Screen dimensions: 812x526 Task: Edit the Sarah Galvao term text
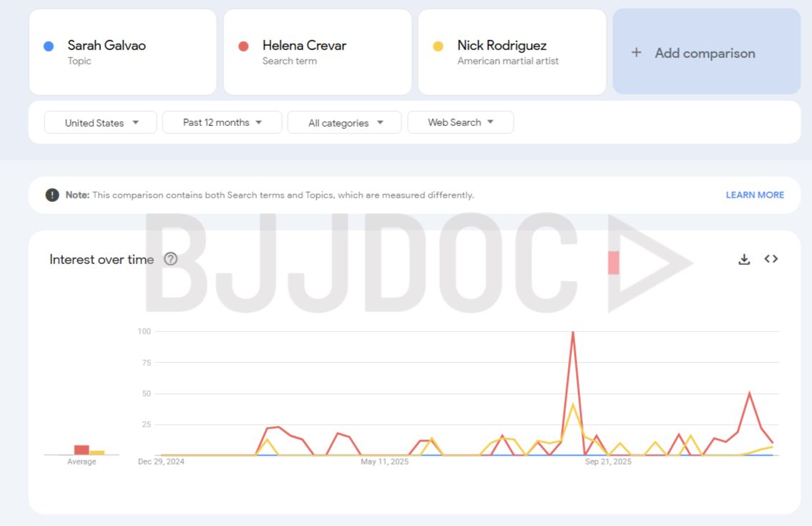click(107, 46)
